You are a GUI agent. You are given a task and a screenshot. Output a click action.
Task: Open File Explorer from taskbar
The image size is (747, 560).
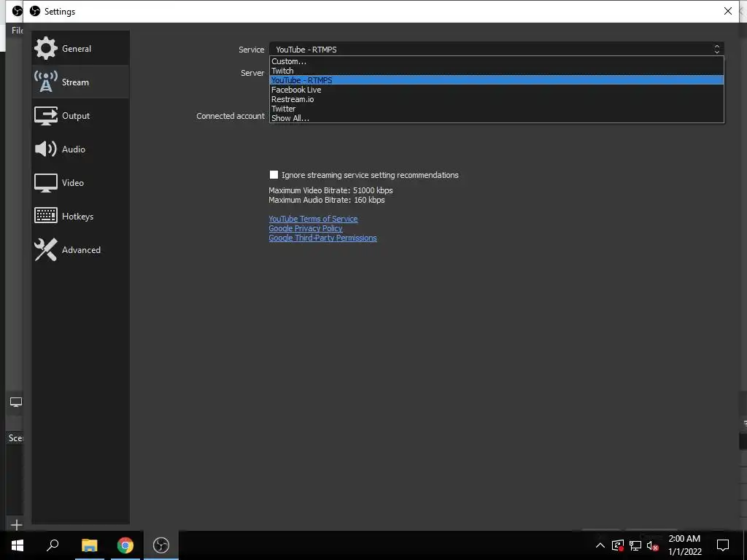coord(89,545)
